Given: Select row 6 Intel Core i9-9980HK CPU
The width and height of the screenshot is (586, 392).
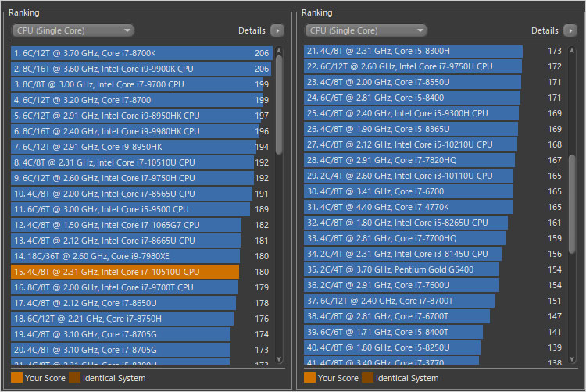Looking at the screenshot, I should coord(141,131).
